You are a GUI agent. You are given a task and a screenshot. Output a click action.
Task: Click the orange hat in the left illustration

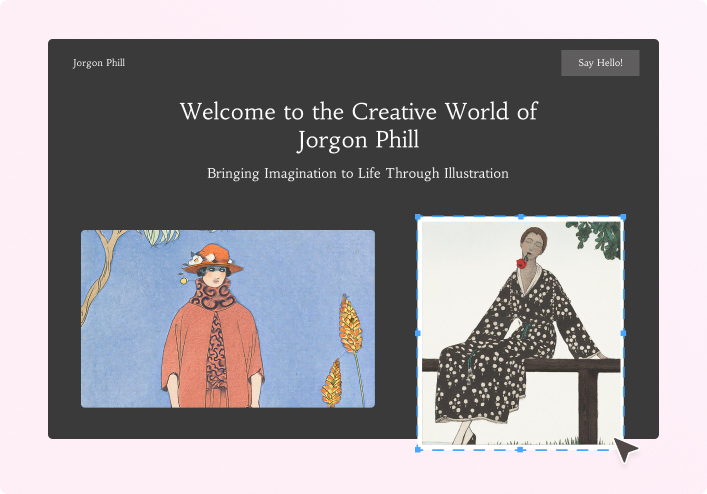(213, 259)
